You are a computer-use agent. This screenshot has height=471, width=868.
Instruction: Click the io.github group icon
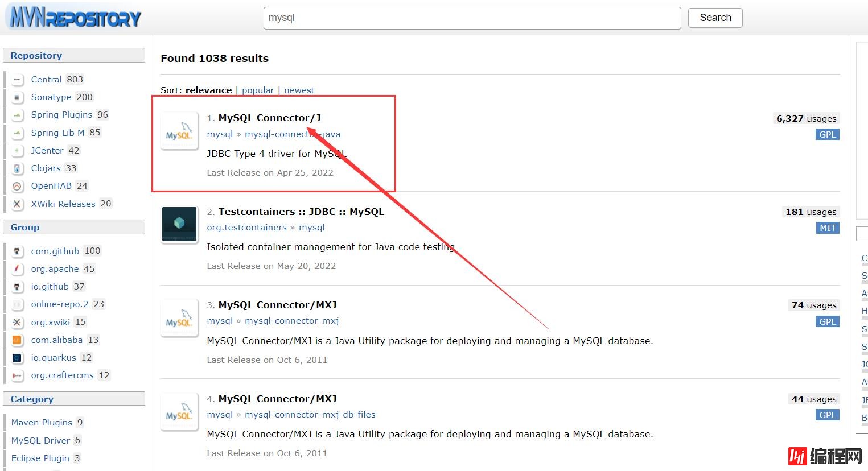pyautogui.click(x=17, y=287)
